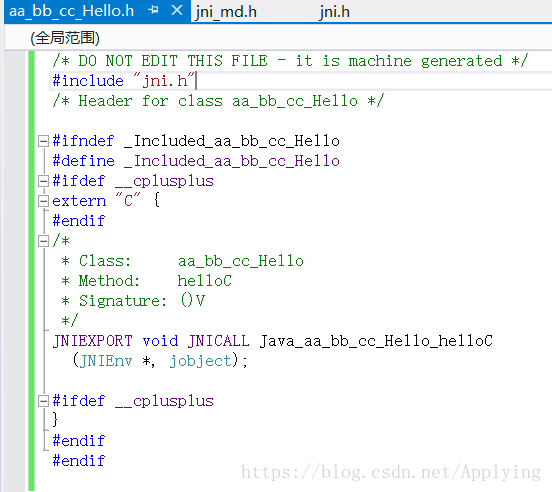This screenshot has height=492, width=552.
Task: Switch to the aa_bb_cc_Hello.h tab
Action: click(71, 11)
